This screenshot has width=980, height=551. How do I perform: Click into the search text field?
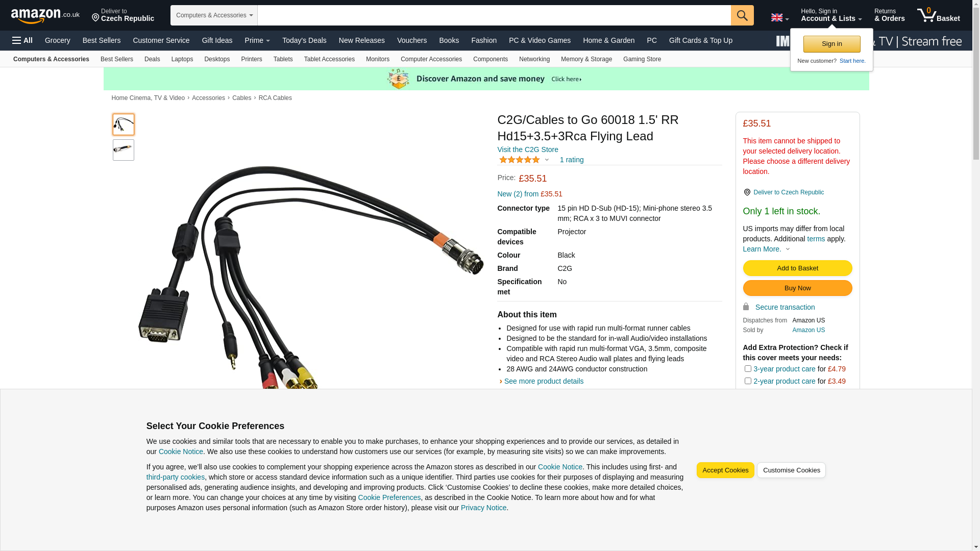click(x=494, y=15)
